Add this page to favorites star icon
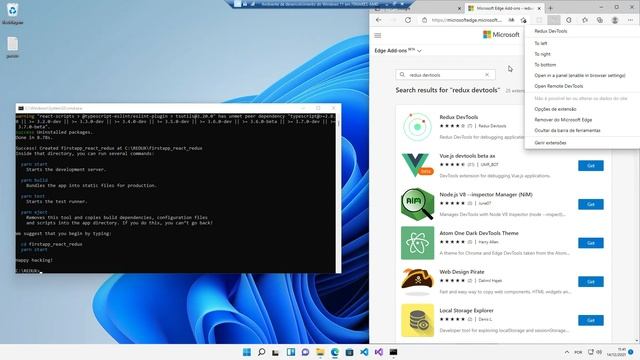The width and height of the screenshot is (640, 360). (x=524, y=20)
